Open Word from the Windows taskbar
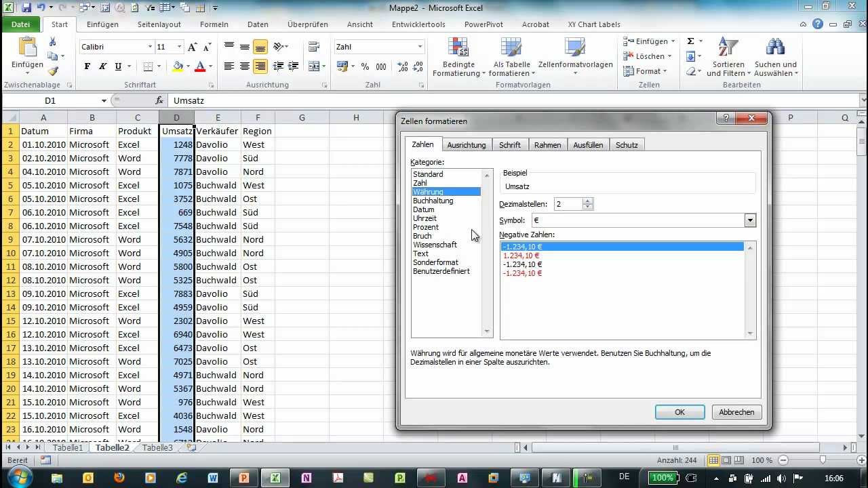Viewport: 868px width, 488px height. tap(213, 478)
